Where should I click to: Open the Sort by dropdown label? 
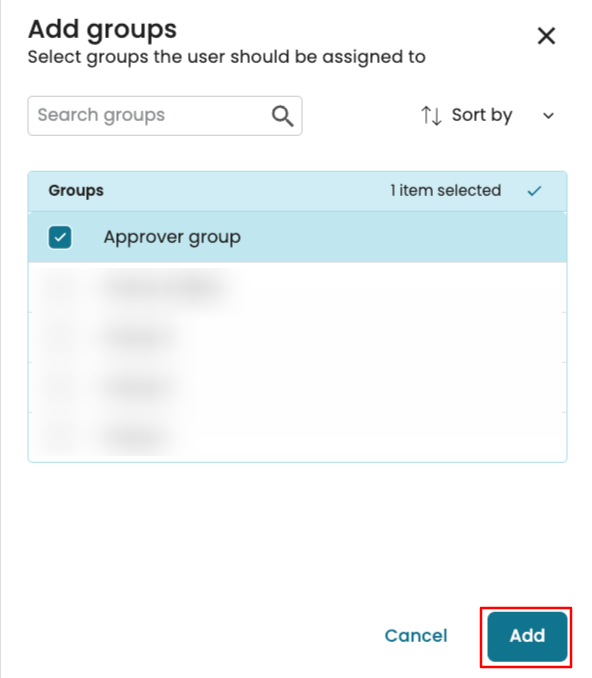482,115
